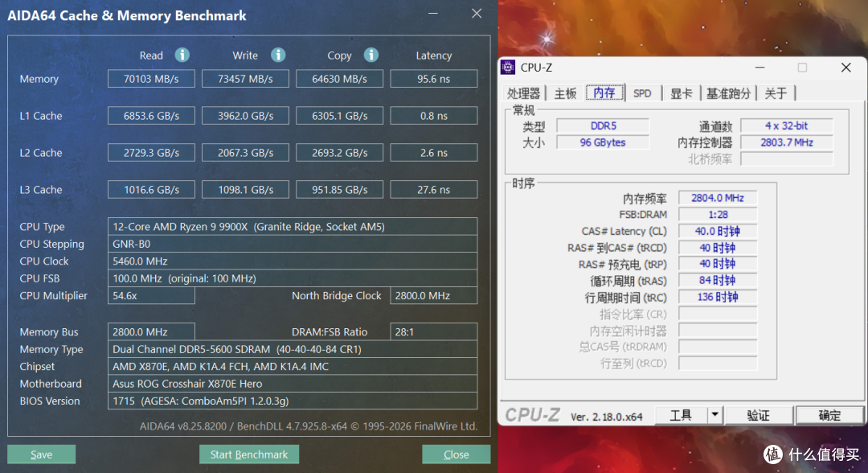Screen dimensions: 868x473
Task: Switch to the 基准跑分 tab in CPU-Z
Action: click(x=728, y=93)
